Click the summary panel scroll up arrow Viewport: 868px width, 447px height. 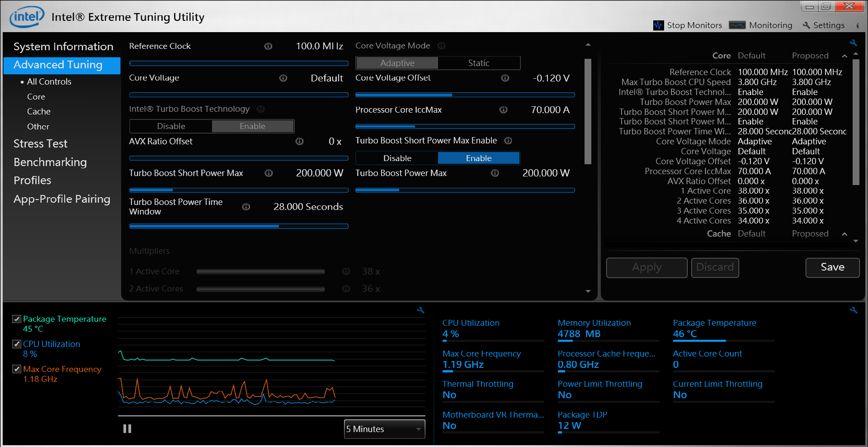click(856, 54)
